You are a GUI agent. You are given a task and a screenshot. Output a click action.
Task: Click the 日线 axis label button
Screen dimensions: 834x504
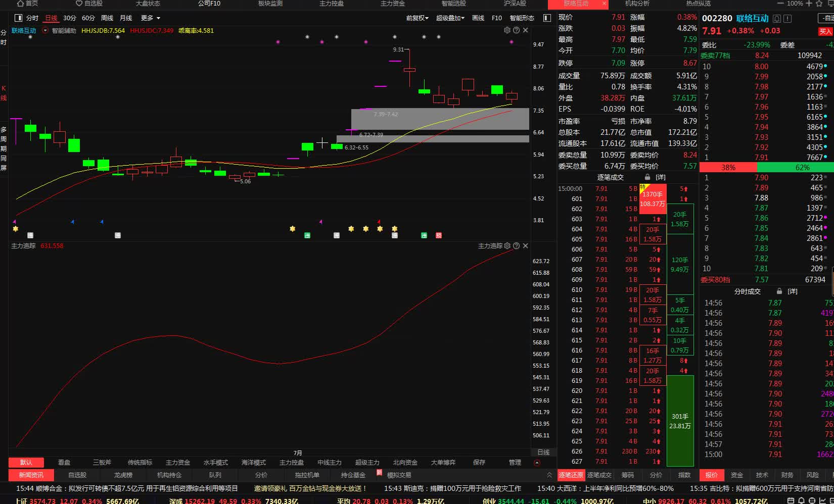(x=543, y=452)
